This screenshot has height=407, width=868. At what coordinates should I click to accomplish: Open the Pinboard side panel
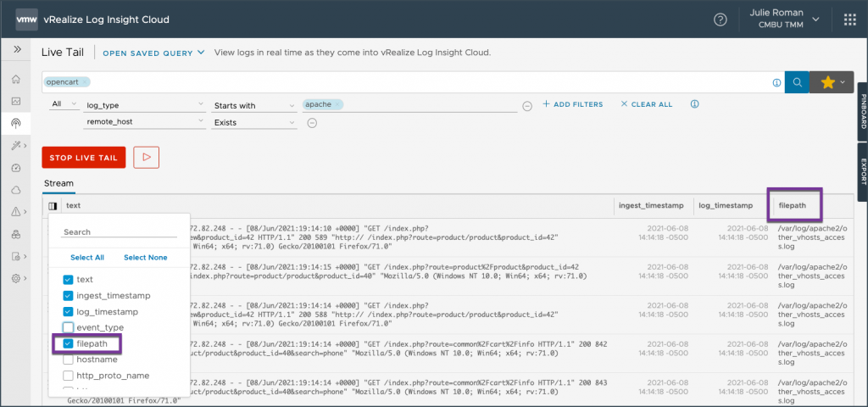tap(863, 111)
